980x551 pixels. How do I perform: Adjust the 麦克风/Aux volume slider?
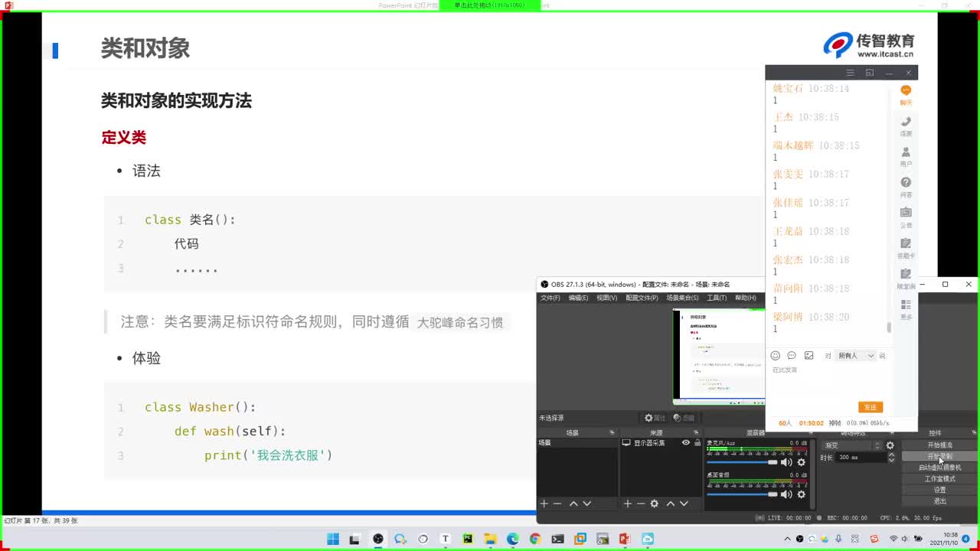point(742,462)
